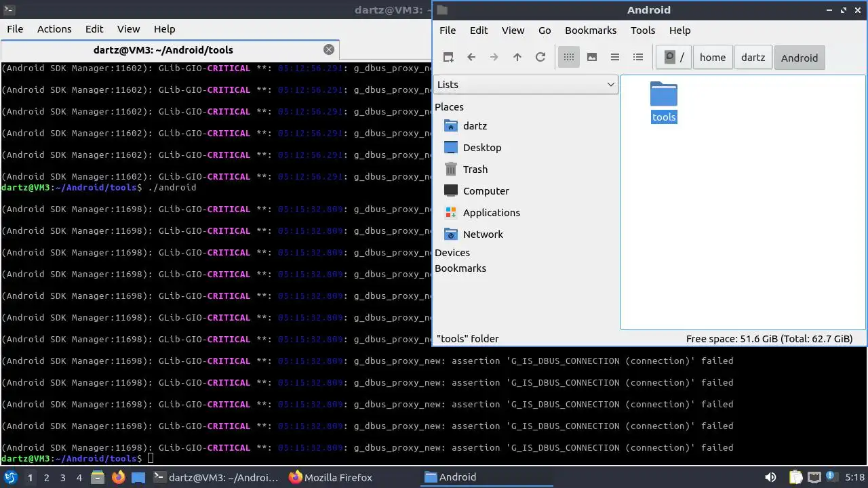Open the start menu bird icon
Screen dimensions: 868x488
pos(11,477)
